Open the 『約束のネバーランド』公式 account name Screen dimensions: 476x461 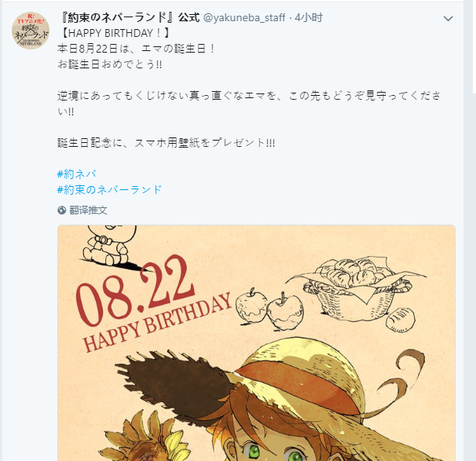coord(130,17)
